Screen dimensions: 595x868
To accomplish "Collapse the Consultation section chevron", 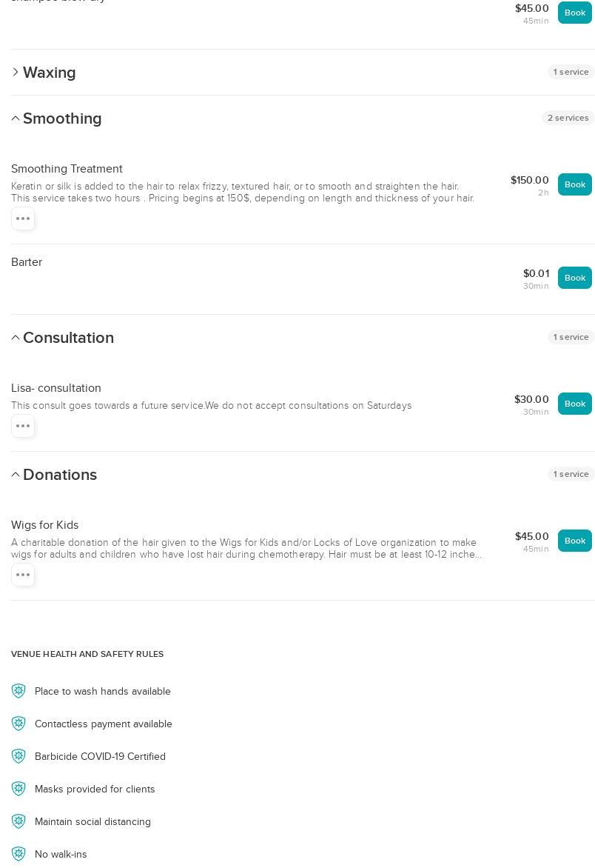I will pyautogui.click(x=16, y=338).
